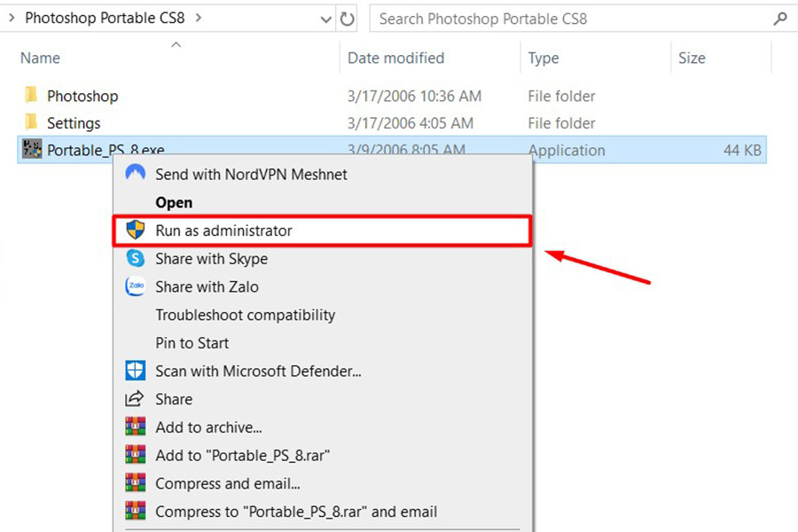
Task: Click File folder type in Settings row
Action: click(x=561, y=123)
